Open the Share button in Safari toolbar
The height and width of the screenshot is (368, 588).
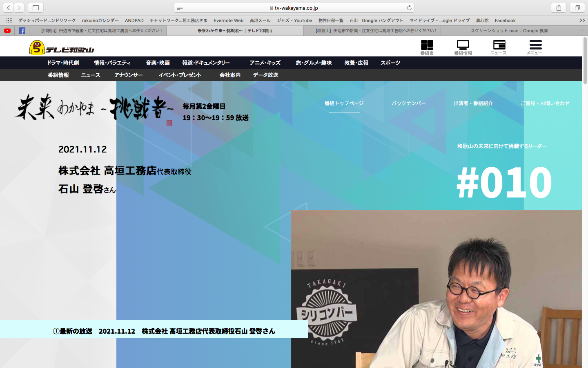click(x=559, y=8)
